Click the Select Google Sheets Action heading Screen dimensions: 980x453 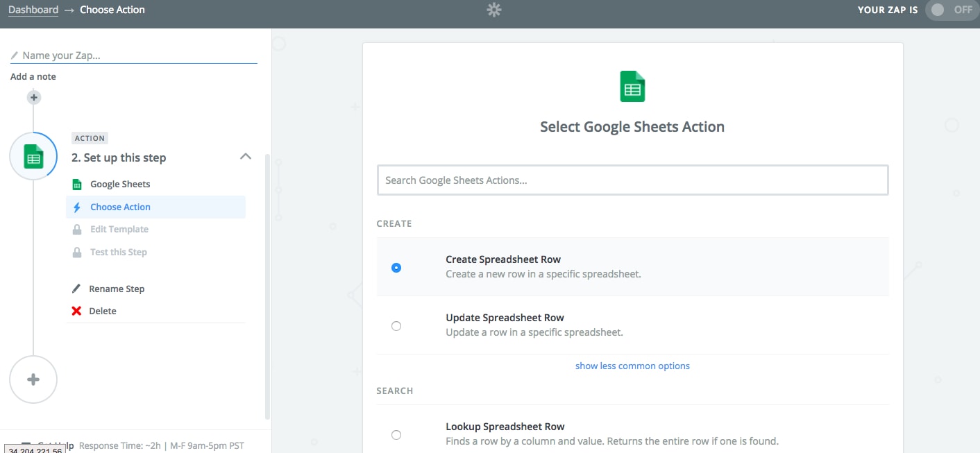632,127
